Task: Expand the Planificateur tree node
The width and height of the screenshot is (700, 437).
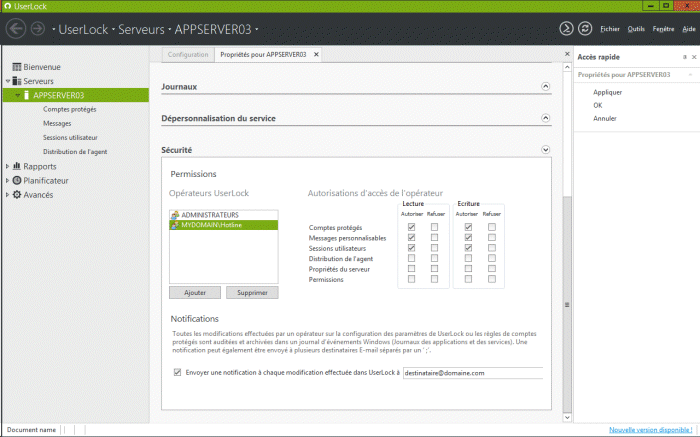Action: 7,180
